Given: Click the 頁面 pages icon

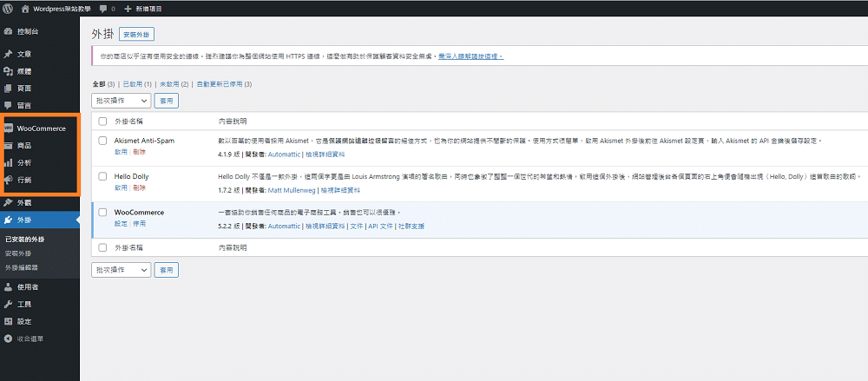Looking at the screenshot, I should click(x=9, y=88).
